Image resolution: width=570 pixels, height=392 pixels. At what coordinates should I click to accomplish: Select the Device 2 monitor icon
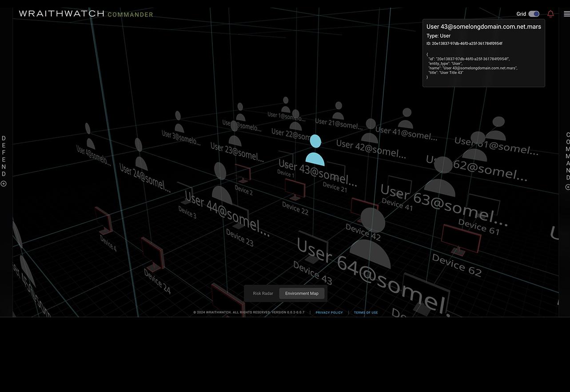[243, 174]
